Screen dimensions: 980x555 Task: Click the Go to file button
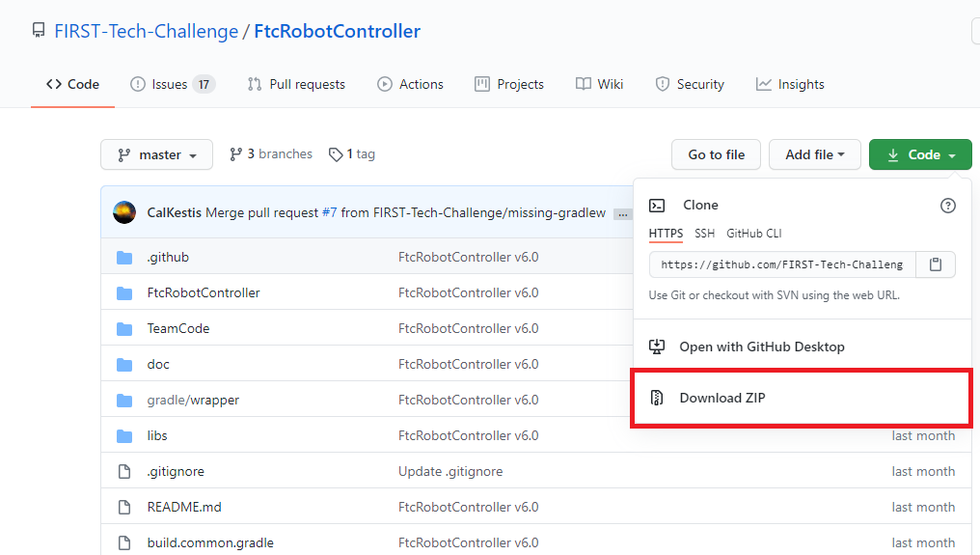tap(717, 154)
